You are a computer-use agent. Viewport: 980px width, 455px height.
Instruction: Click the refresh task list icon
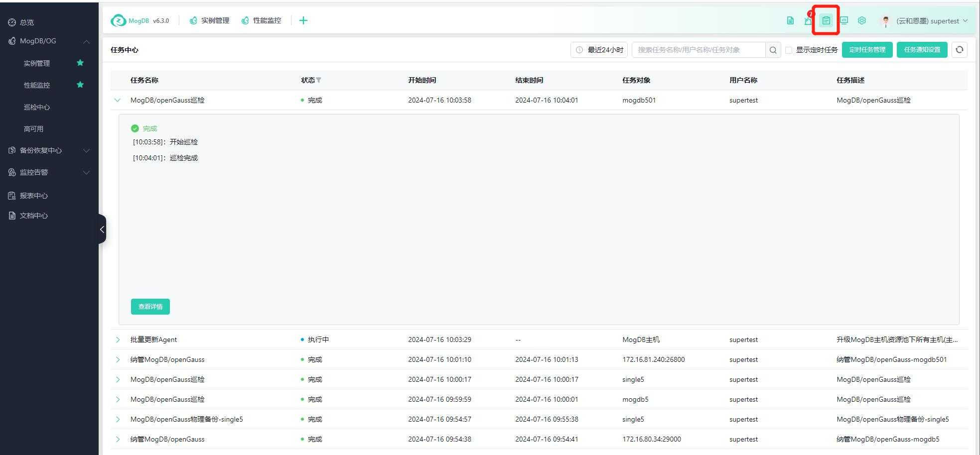click(x=960, y=50)
